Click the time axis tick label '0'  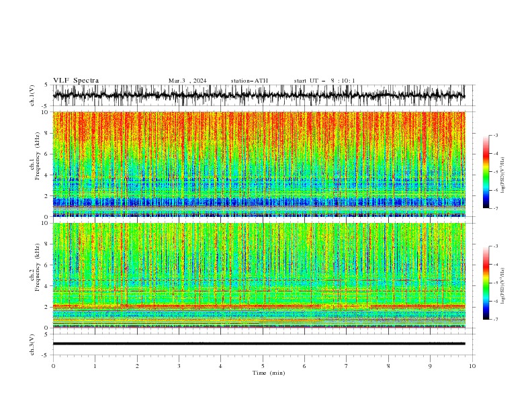53,366
